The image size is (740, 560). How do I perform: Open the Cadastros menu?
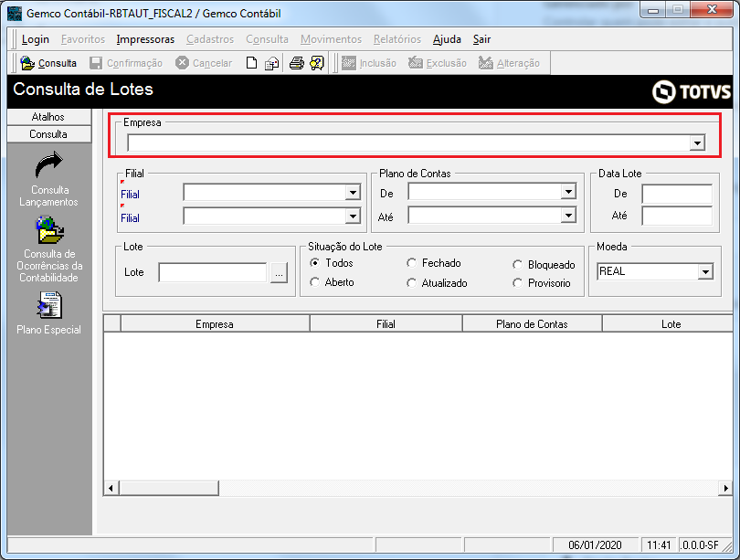[210, 39]
